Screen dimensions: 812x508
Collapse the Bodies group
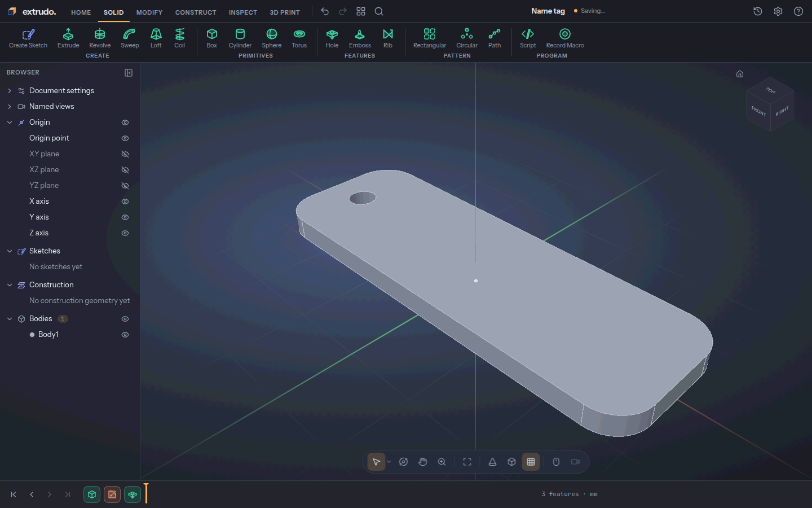pos(10,319)
